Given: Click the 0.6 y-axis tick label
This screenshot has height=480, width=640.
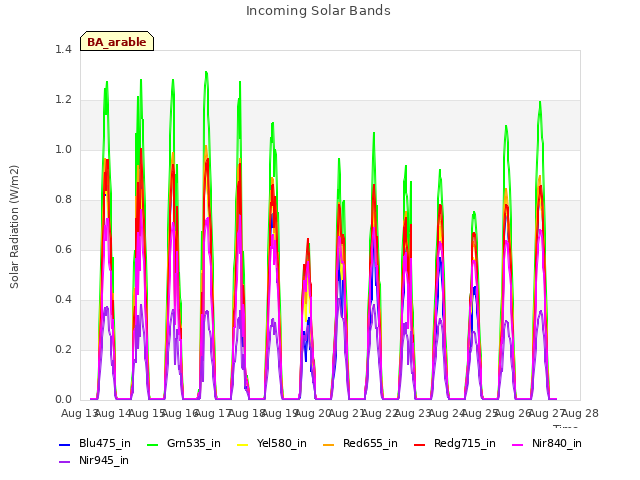Looking at the screenshot, I should pyautogui.click(x=63, y=249).
